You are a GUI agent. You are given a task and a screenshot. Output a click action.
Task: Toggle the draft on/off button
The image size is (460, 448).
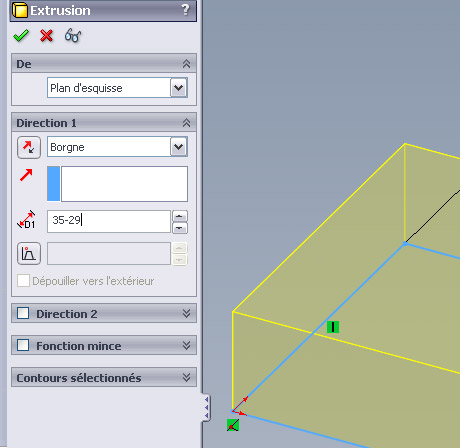29,254
